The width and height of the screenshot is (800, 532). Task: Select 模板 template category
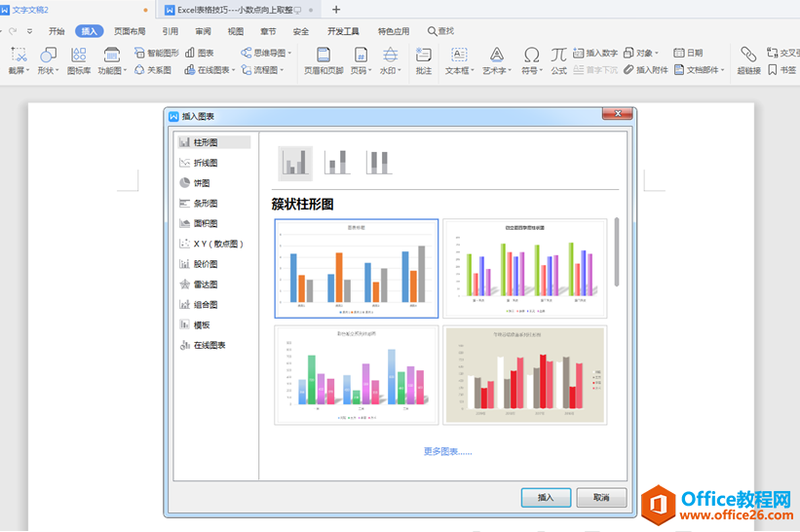click(213, 324)
